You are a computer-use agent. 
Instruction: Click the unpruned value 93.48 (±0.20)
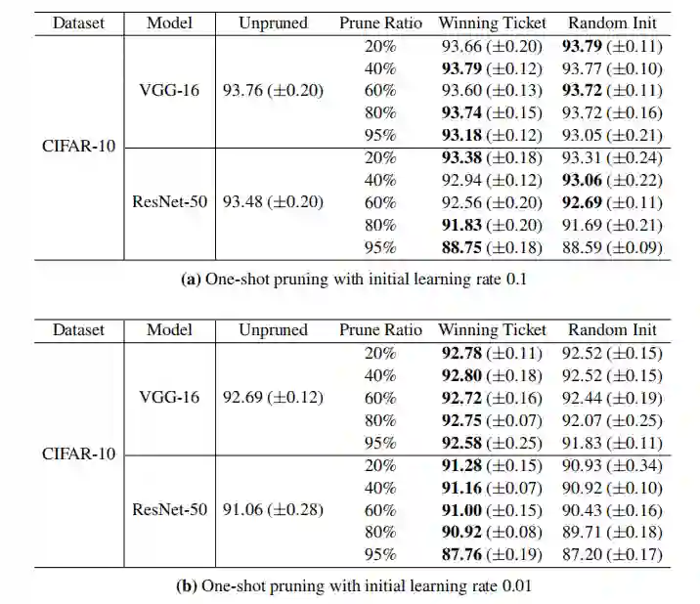point(273,202)
